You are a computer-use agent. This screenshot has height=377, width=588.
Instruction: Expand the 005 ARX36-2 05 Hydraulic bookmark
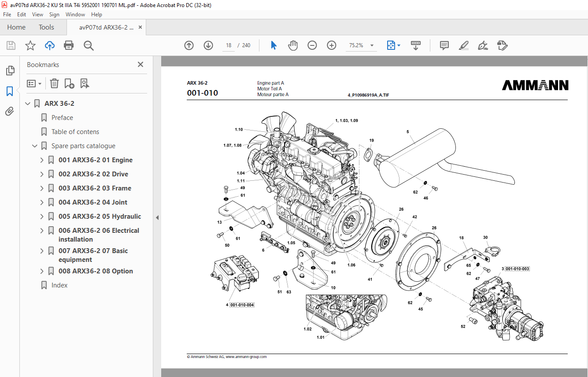click(42, 216)
